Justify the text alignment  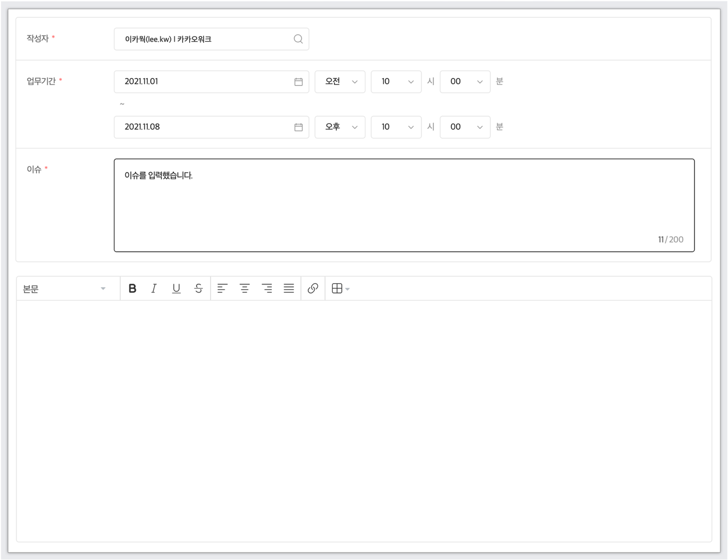(289, 288)
